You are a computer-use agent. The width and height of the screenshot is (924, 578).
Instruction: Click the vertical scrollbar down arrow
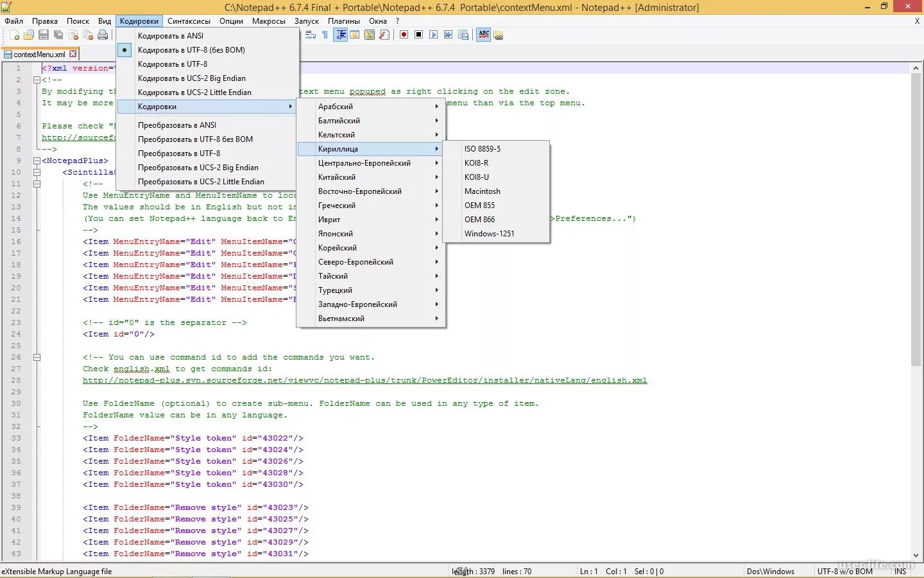(916, 556)
